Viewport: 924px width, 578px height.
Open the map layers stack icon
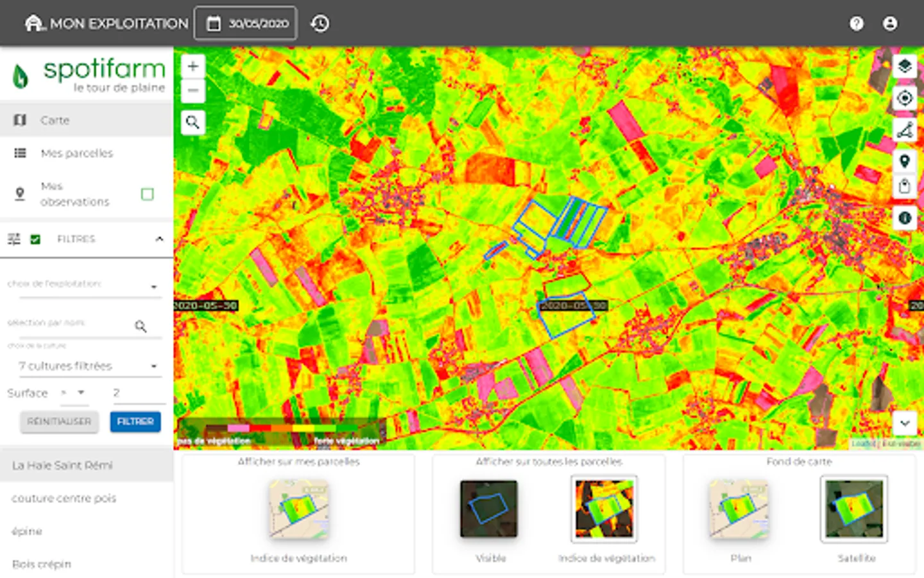(905, 66)
